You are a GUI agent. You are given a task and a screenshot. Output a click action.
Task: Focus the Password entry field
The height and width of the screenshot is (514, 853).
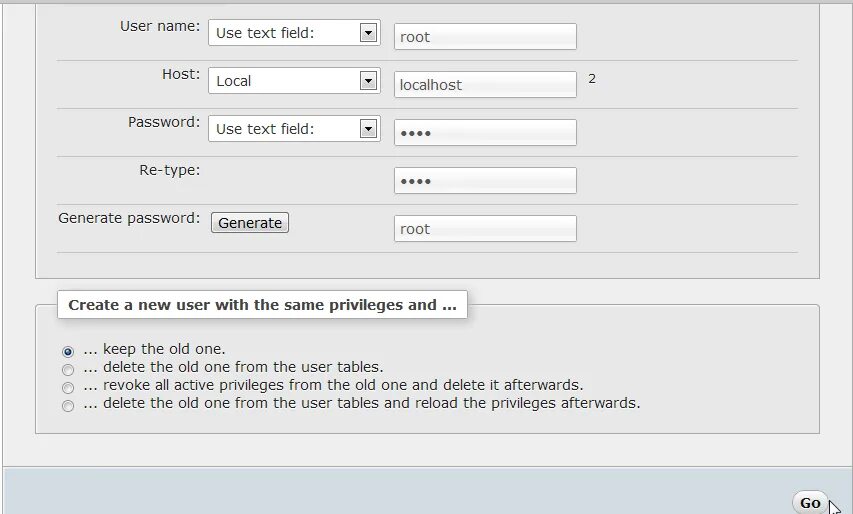[485, 133]
